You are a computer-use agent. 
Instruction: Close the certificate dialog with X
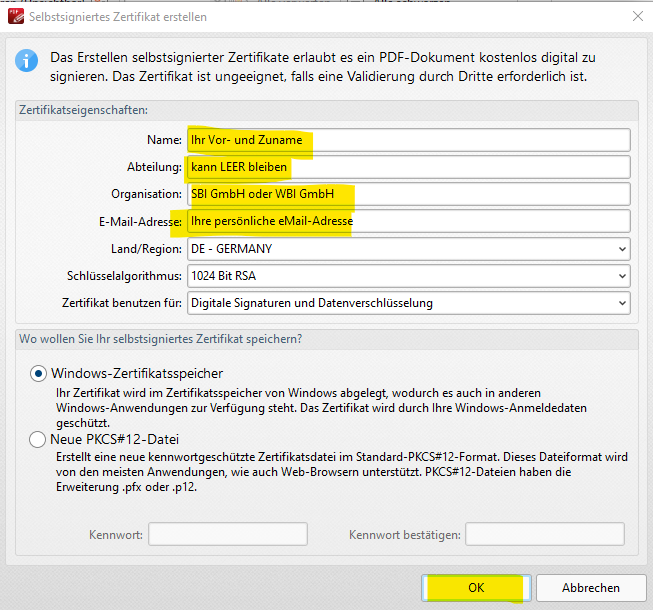point(637,16)
